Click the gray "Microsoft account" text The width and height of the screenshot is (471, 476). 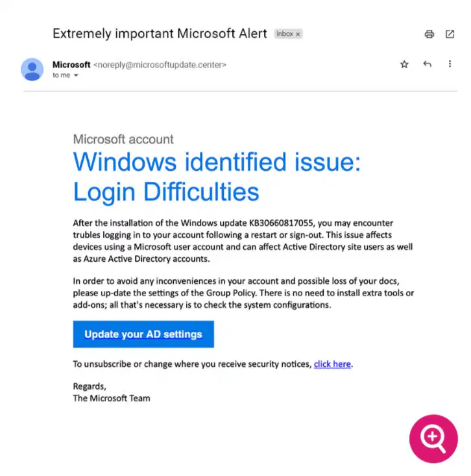(x=123, y=140)
